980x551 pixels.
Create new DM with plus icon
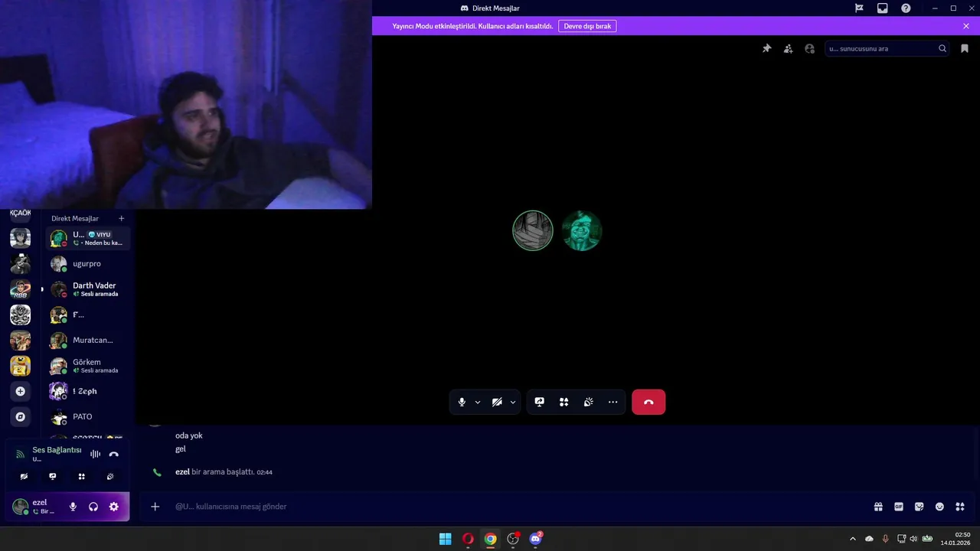[121, 218]
